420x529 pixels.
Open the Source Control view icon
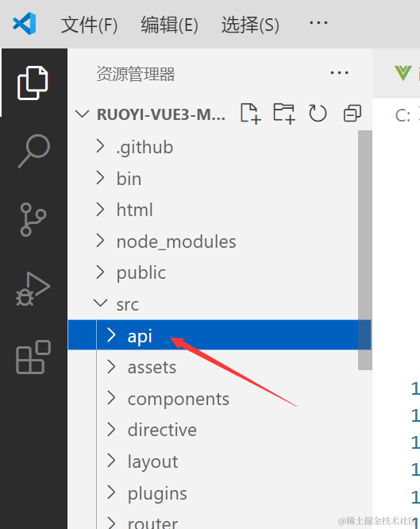click(x=33, y=219)
